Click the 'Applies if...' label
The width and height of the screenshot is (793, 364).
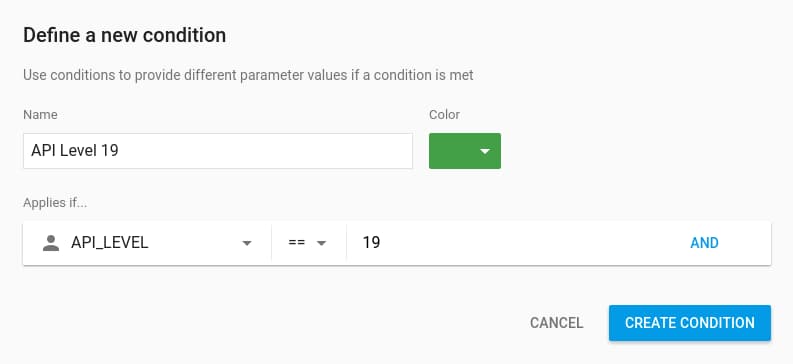point(55,203)
